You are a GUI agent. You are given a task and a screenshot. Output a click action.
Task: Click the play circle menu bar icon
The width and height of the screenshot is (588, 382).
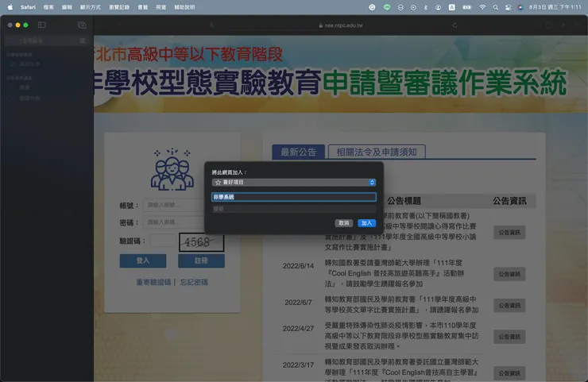(x=413, y=7)
